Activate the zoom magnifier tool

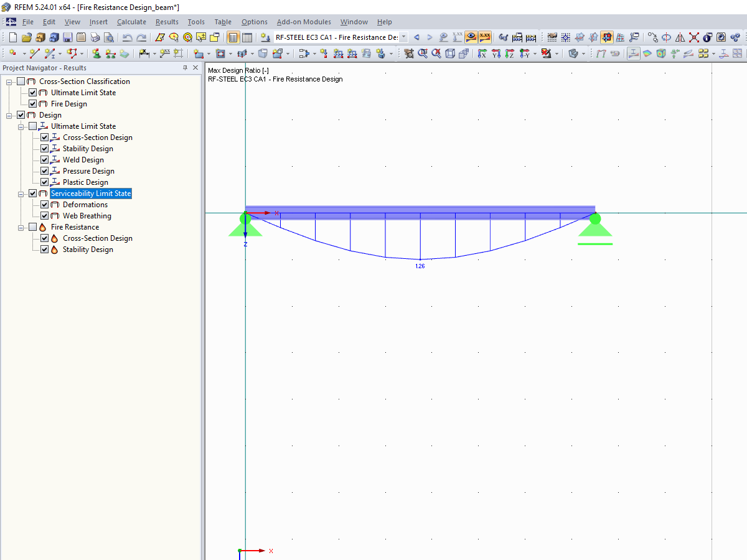tap(421, 54)
